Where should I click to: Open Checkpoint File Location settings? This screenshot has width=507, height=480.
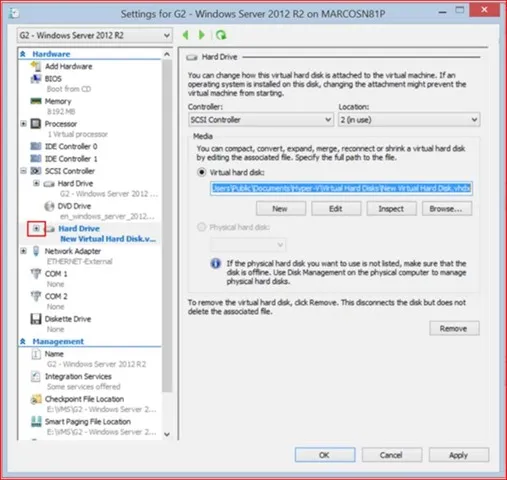pos(84,399)
